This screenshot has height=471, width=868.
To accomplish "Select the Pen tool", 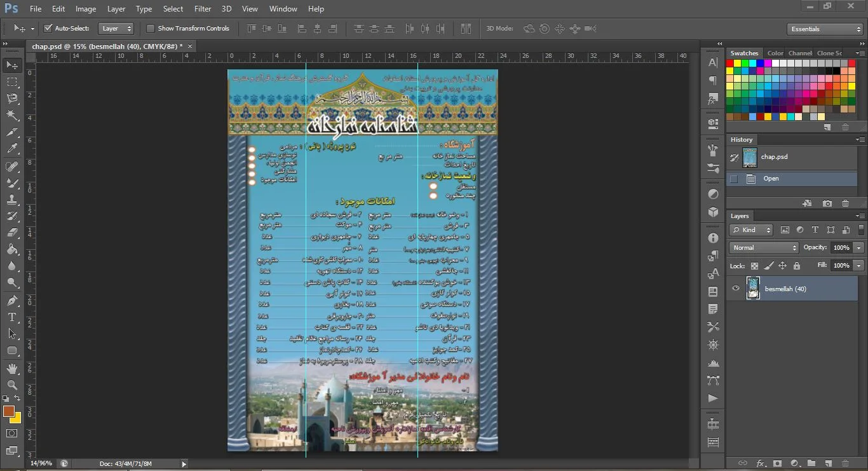I will click(12, 300).
